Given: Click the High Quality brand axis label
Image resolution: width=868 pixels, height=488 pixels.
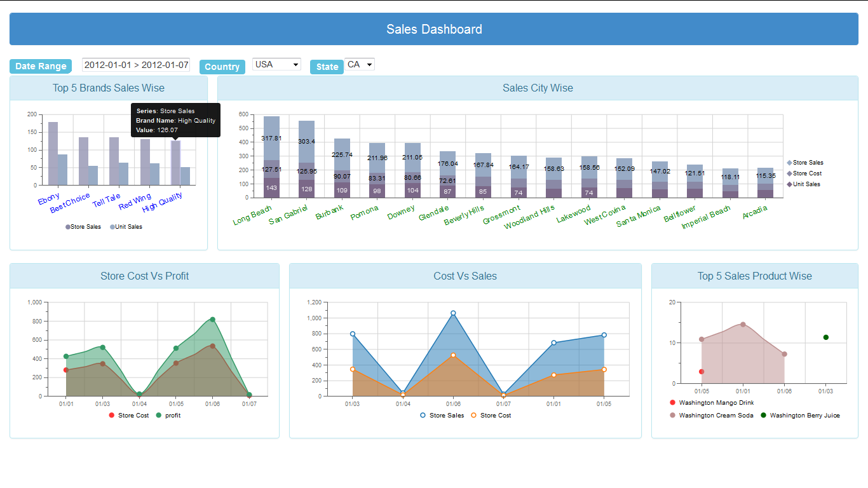Looking at the screenshot, I should coord(163,202).
